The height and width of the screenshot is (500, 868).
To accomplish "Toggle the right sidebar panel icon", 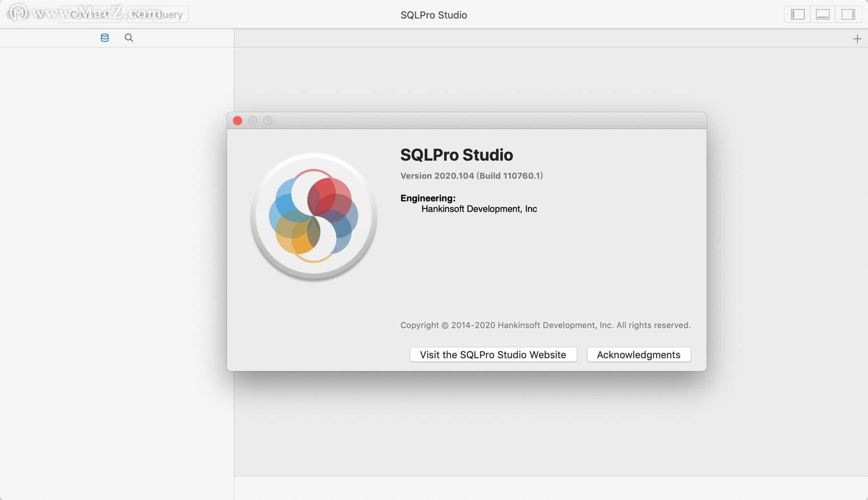I will (848, 14).
